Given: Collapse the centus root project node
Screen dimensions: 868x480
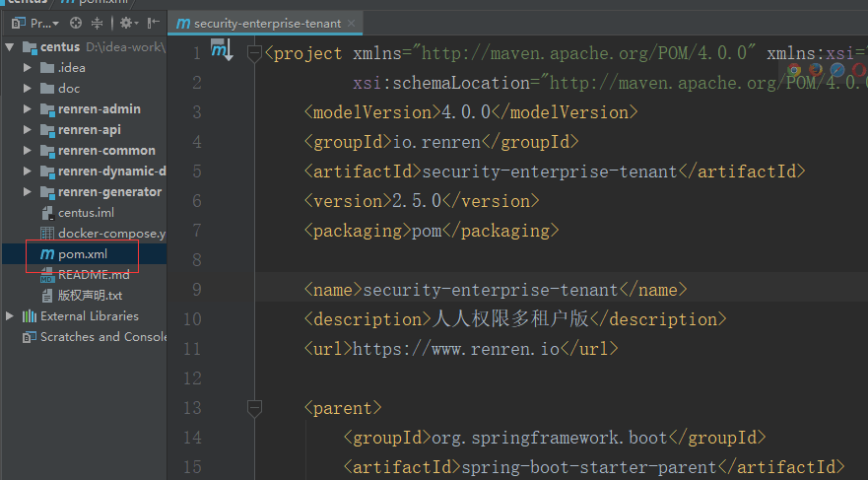Looking at the screenshot, I should 10,47.
